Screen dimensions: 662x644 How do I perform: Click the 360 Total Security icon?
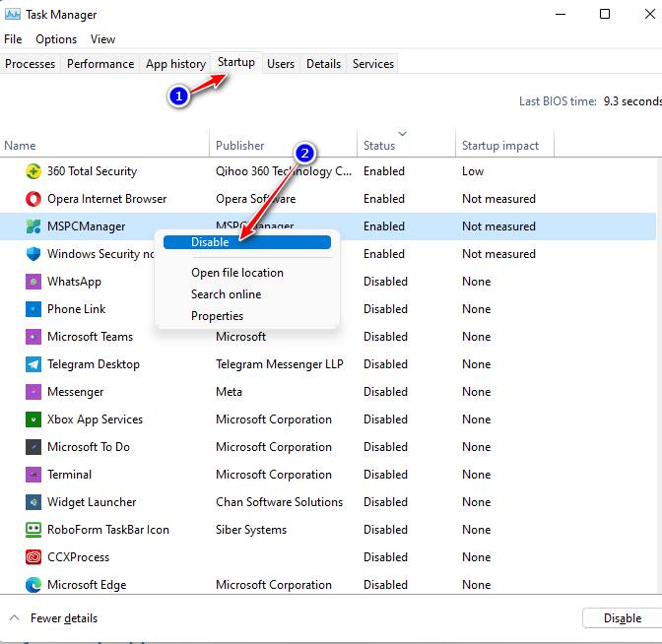click(x=33, y=171)
